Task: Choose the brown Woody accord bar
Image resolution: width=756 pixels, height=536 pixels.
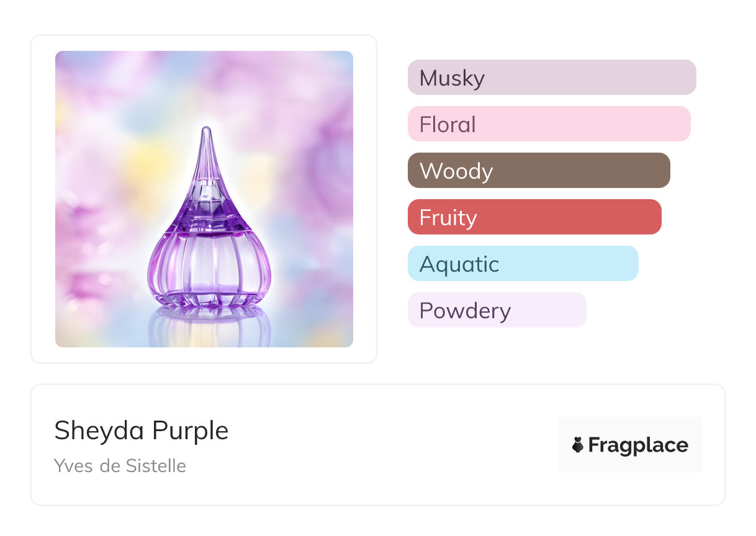Action: [538, 171]
